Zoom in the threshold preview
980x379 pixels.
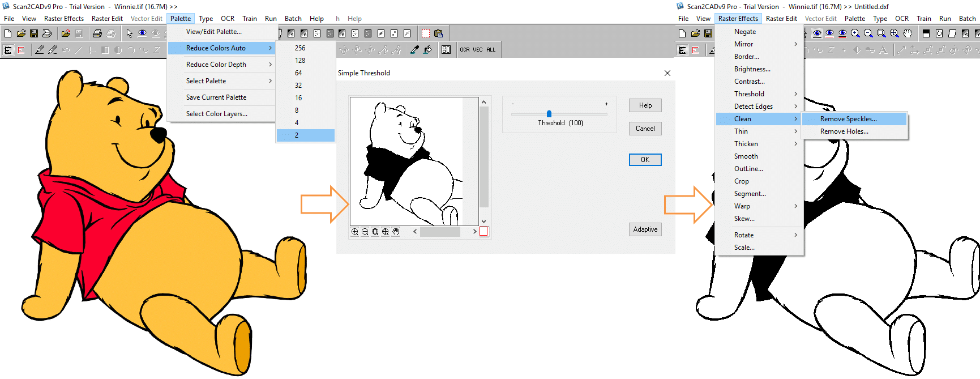(x=355, y=231)
